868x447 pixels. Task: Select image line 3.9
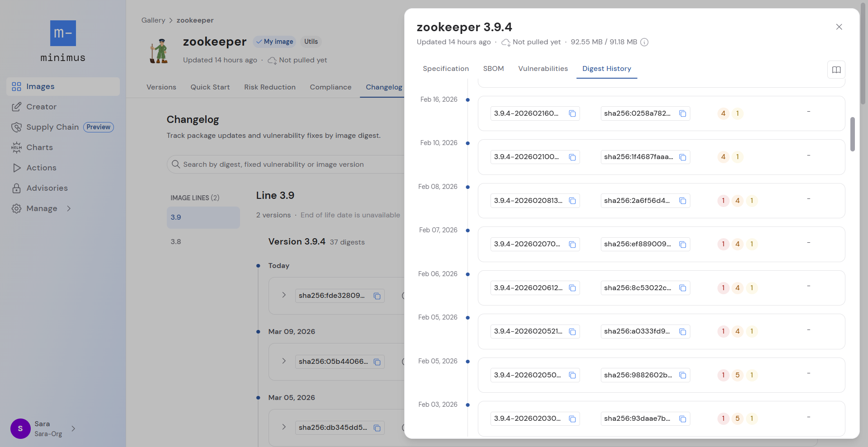coord(203,217)
